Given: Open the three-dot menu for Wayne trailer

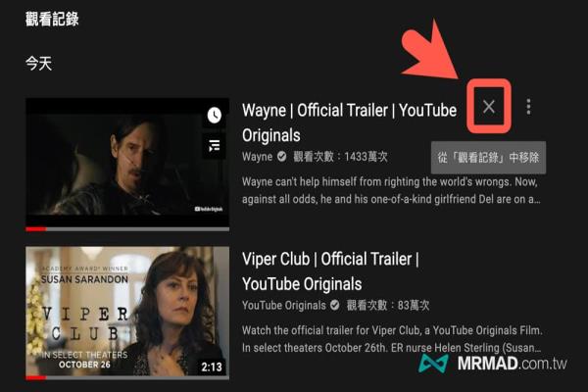Looking at the screenshot, I should [528, 107].
